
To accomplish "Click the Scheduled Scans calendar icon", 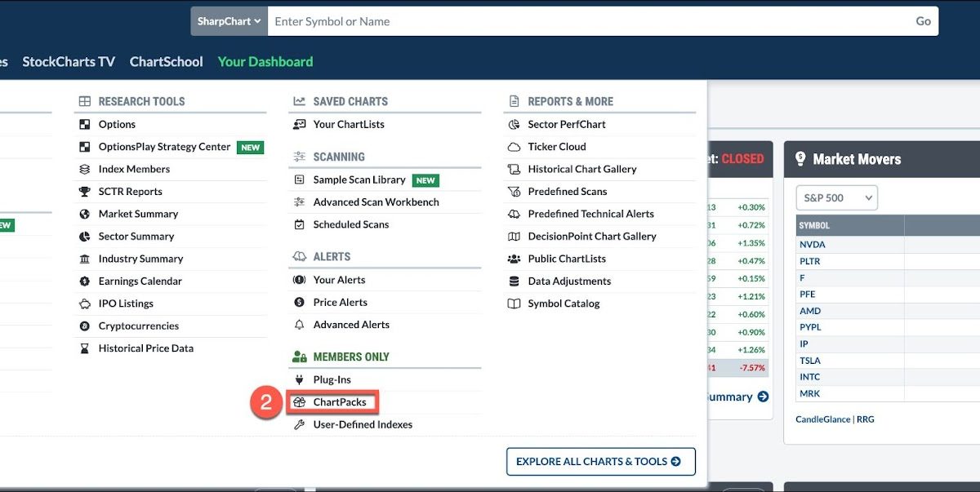I will pos(299,224).
